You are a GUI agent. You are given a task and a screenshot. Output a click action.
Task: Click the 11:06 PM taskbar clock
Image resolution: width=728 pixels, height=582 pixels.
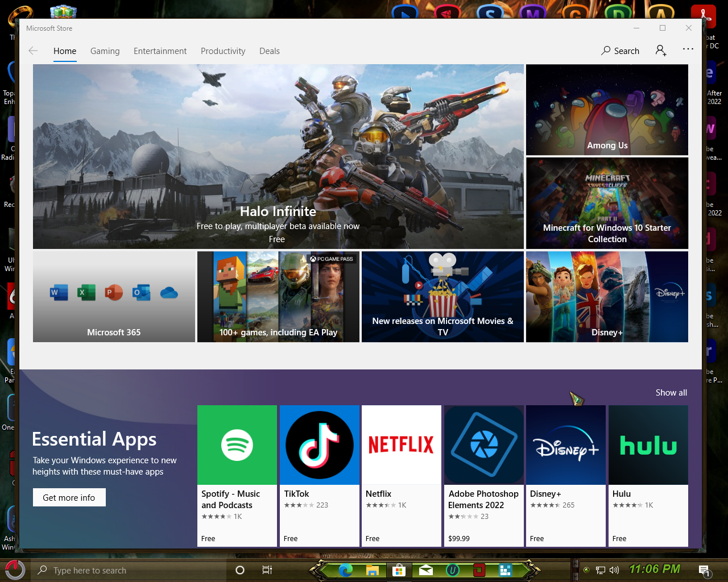click(655, 569)
